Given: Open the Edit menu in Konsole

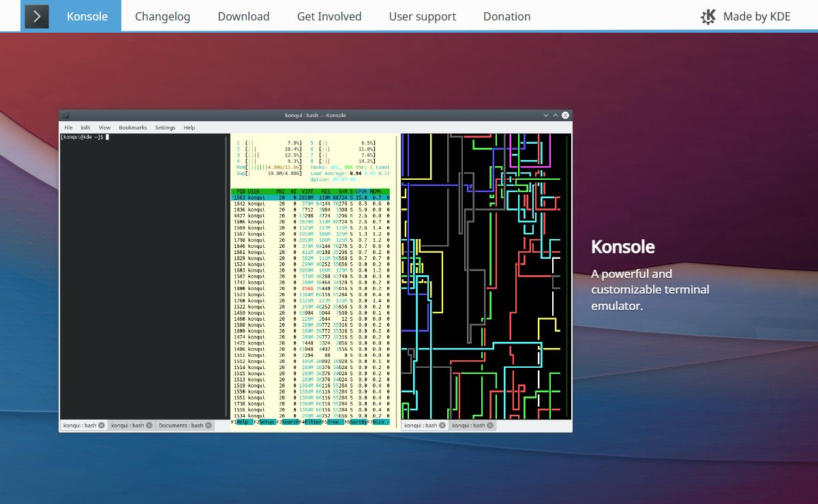Looking at the screenshot, I should click(85, 127).
